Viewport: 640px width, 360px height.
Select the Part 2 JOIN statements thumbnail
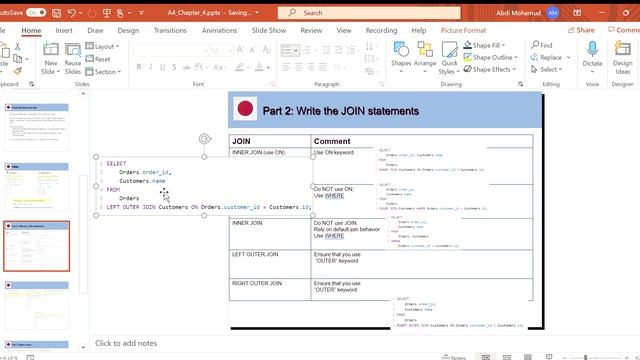37,247
